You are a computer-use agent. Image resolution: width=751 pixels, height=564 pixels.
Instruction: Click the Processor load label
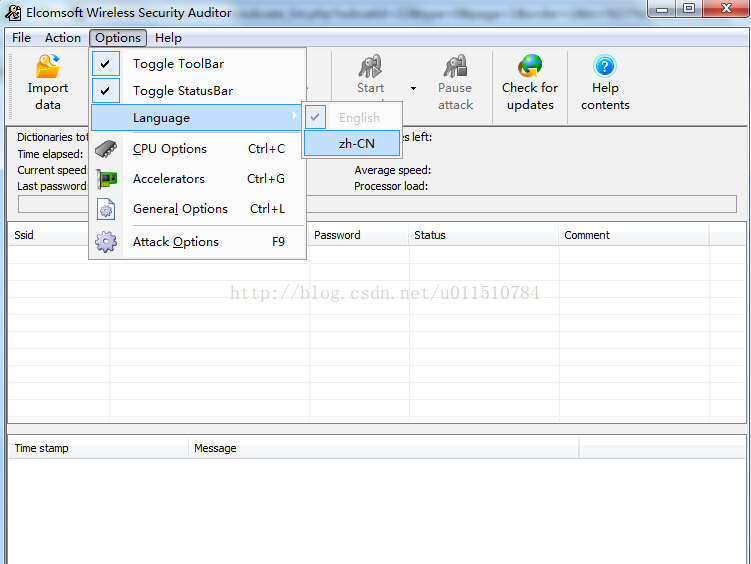(x=391, y=186)
